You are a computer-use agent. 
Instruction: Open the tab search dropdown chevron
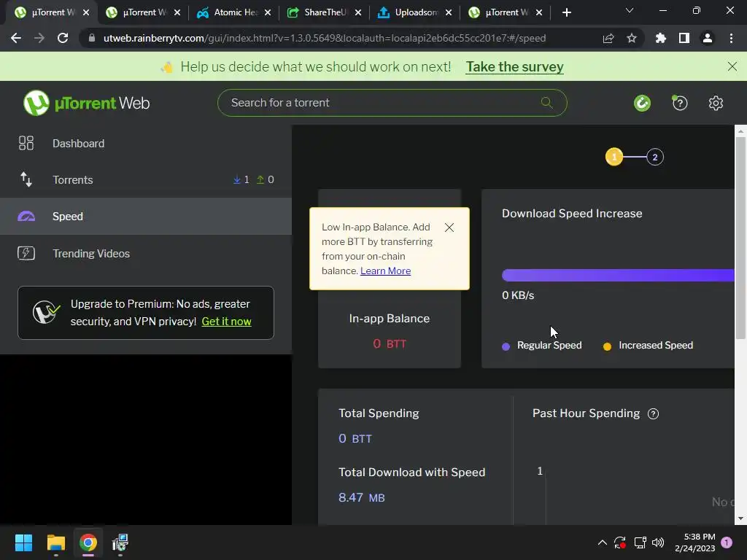click(x=630, y=10)
